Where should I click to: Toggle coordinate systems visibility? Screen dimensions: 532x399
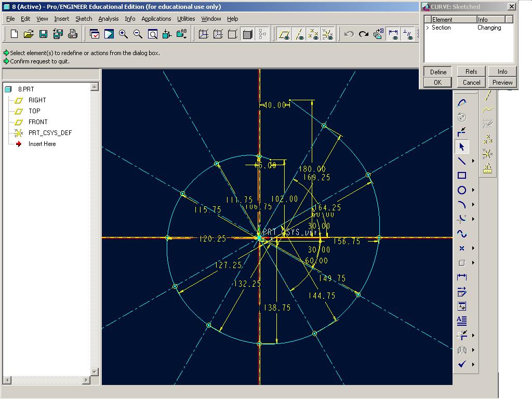point(328,34)
